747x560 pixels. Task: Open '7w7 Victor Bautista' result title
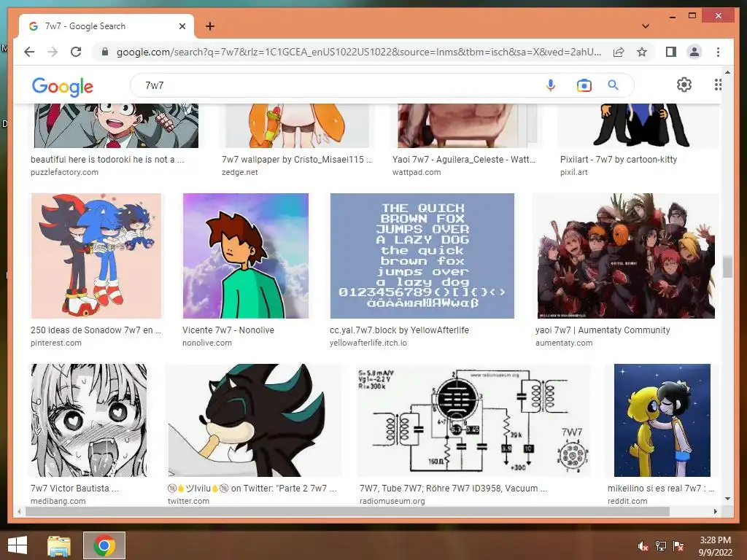pyautogui.click(x=74, y=488)
